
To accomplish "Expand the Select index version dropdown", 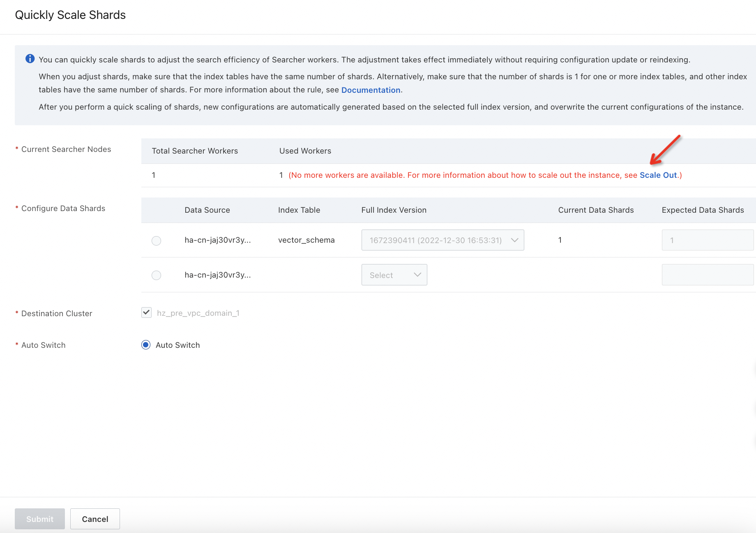I will 394,275.
